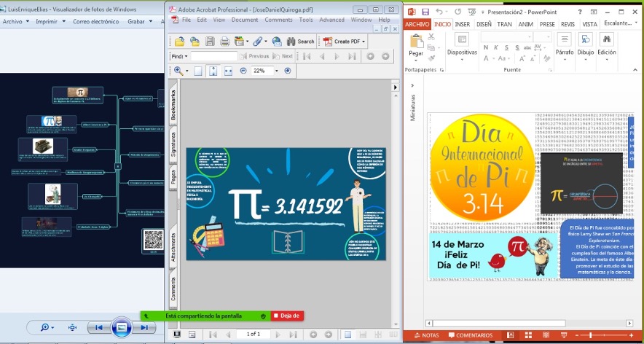Click the Open folder icon in Acrobat
The height and width of the screenshot is (344, 644).
[x=179, y=42]
